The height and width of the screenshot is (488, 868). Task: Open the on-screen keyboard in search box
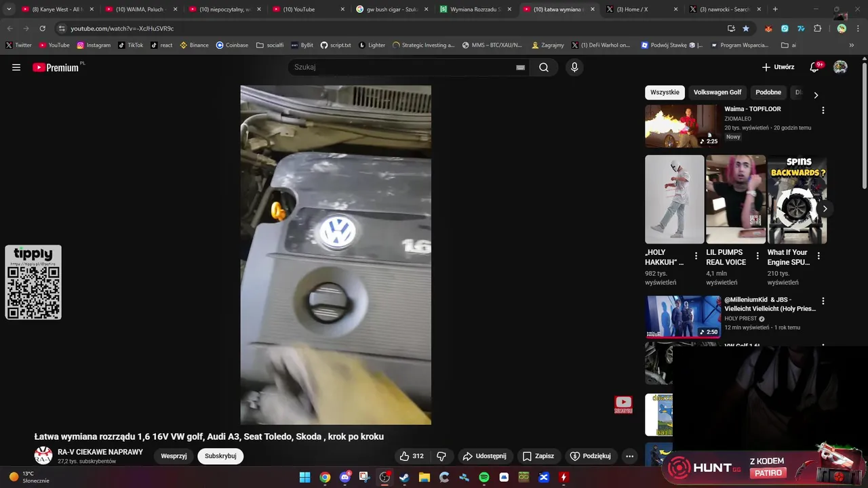click(x=520, y=67)
